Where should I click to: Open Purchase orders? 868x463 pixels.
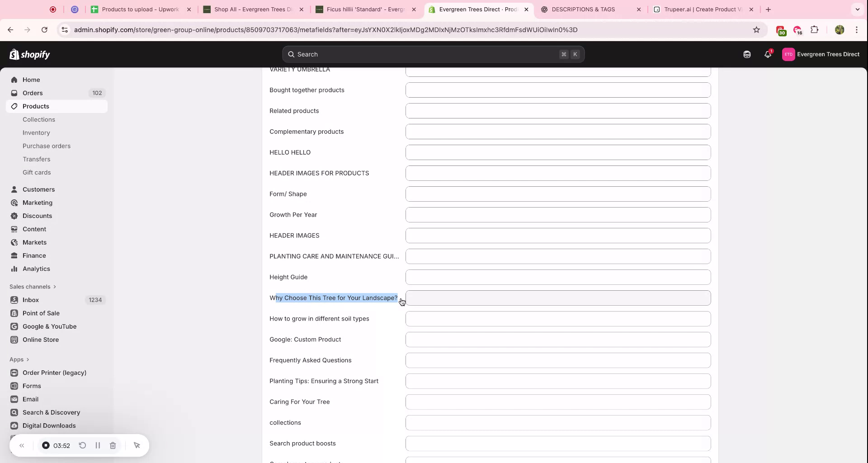pos(47,146)
